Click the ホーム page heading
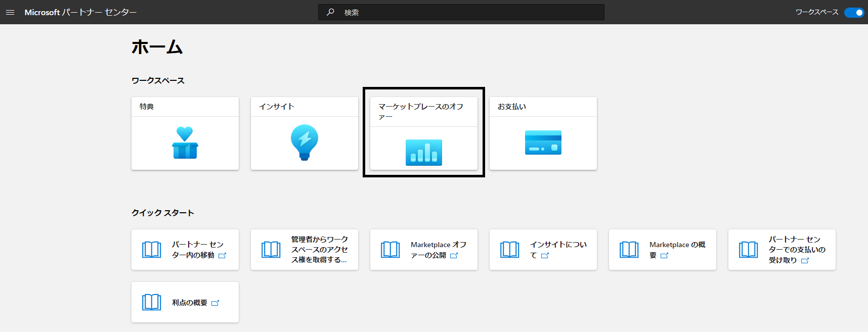The width and height of the screenshot is (868, 332). (x=157, y=47)
